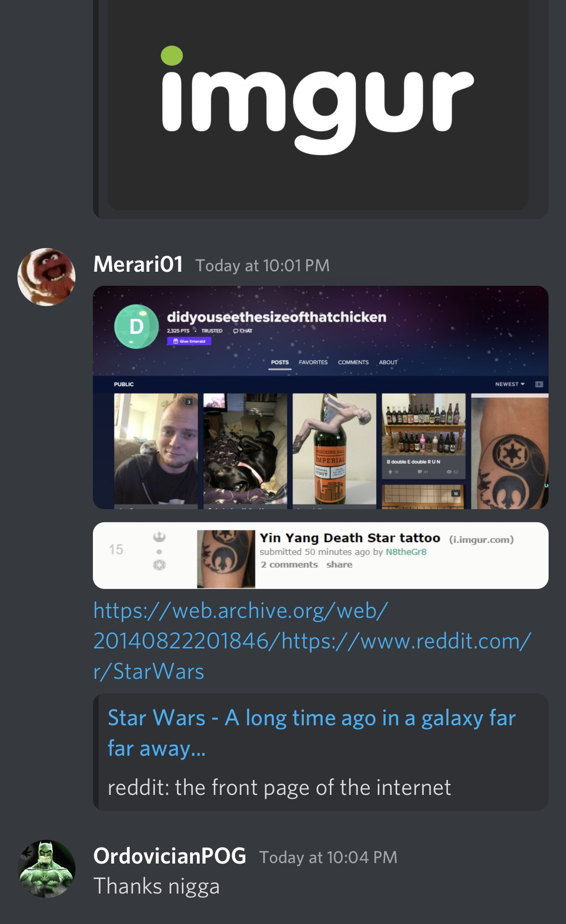The width and height of the screenshot is (566, 924).
Task: Toggle the grid layout view icon
Action: click(539, 384)
